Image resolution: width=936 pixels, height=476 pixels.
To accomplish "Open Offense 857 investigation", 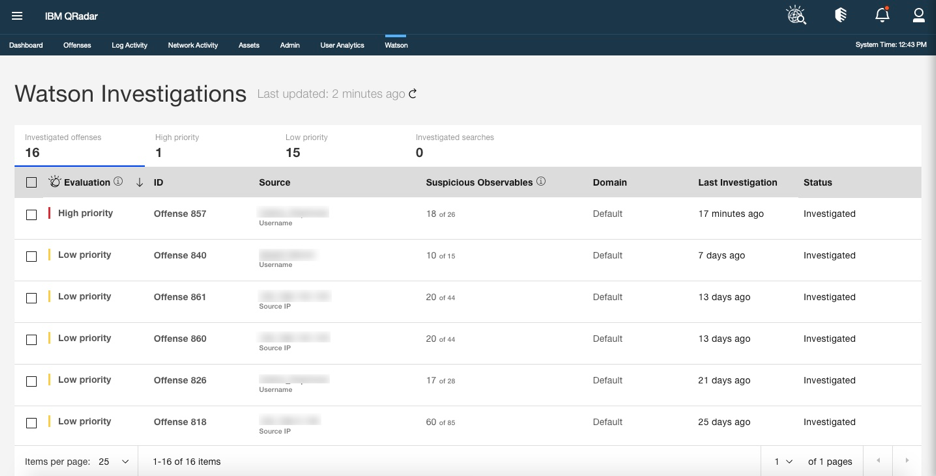I will pyautogui.click(x=180, y=214).
